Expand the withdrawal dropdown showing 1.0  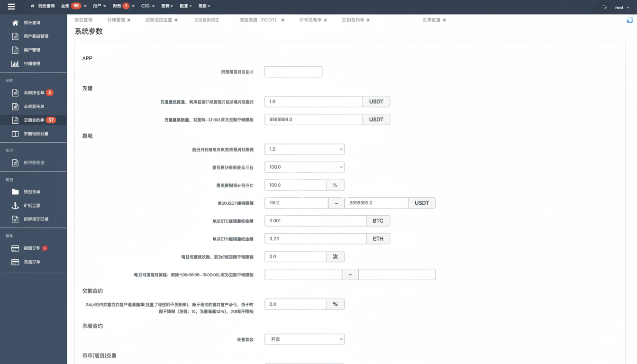(x=304, y=149)
